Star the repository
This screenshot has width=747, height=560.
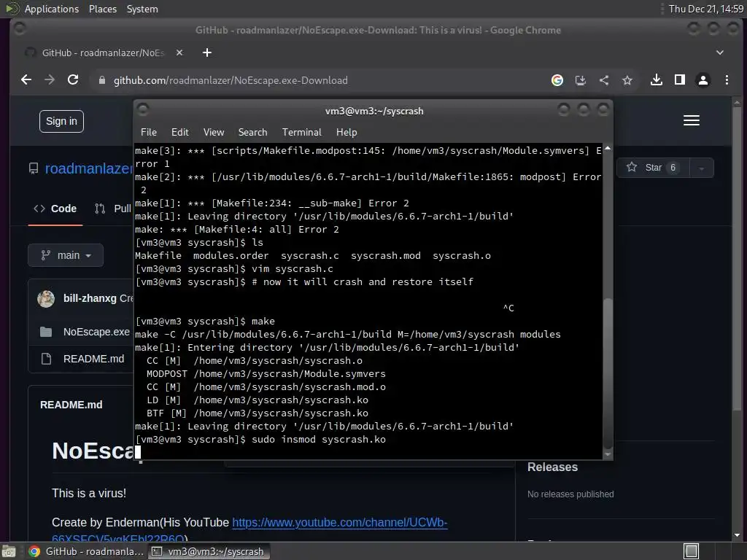(653, 168)
